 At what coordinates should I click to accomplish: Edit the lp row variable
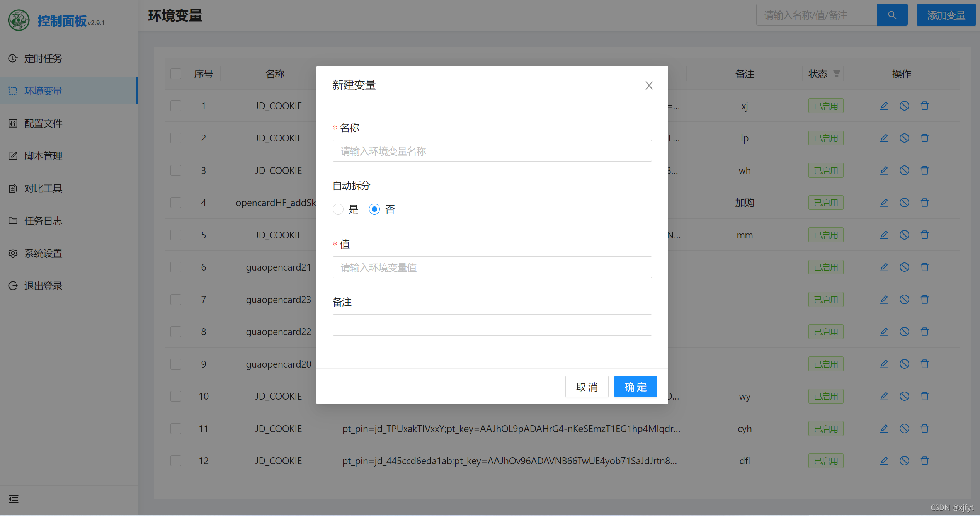[884, 138]
